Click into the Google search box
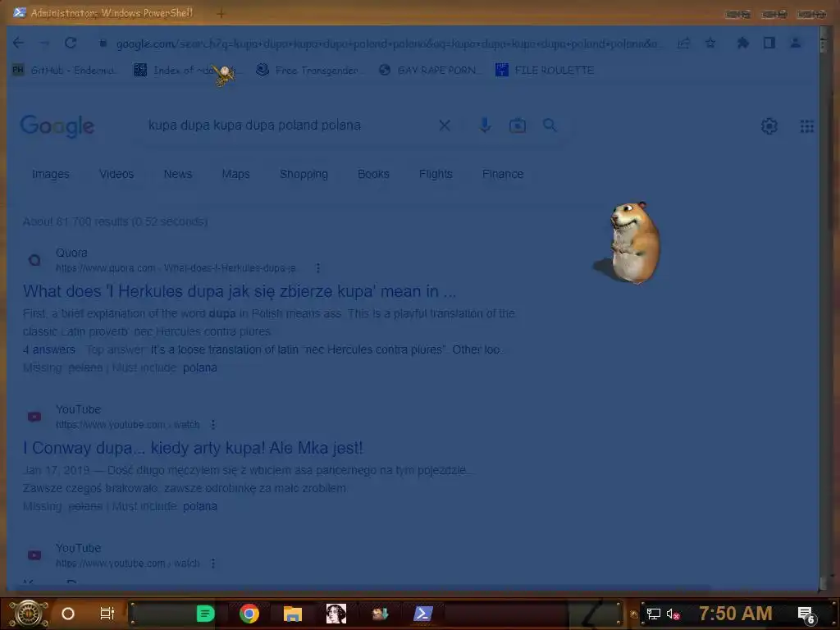This screenshot has height=630, width=840. pos(290,126)
